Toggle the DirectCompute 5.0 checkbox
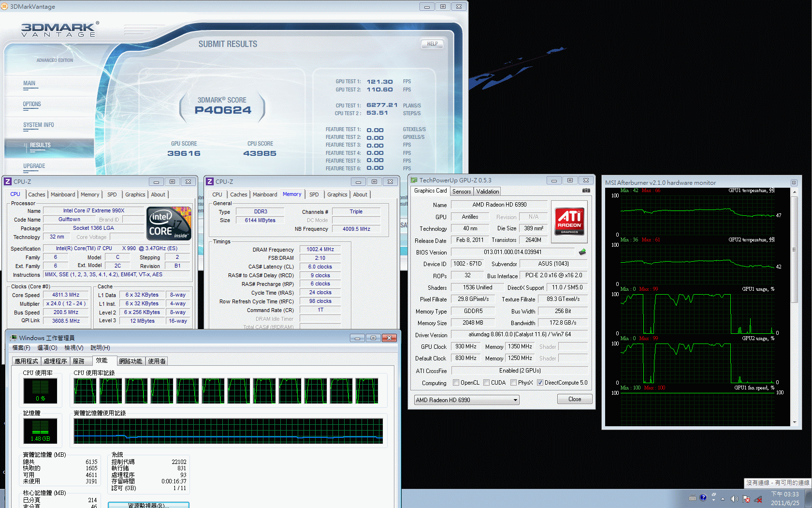The width and height of the screenshot is (812, 508). (540, 383)
